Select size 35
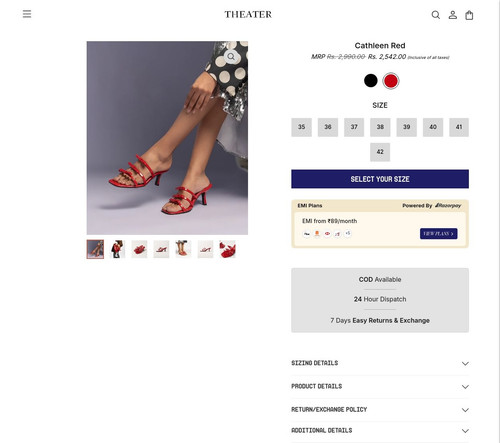 301,127
